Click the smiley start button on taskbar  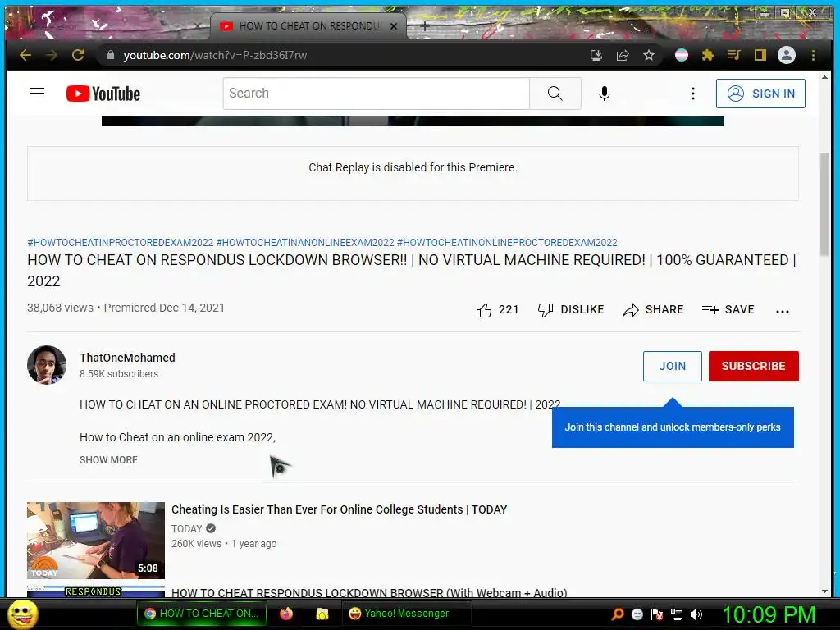23,614
